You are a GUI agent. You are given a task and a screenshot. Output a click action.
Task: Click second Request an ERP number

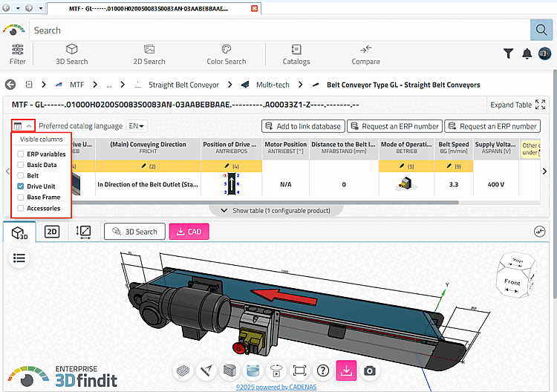pyautogui.click(x=492, y=126)
